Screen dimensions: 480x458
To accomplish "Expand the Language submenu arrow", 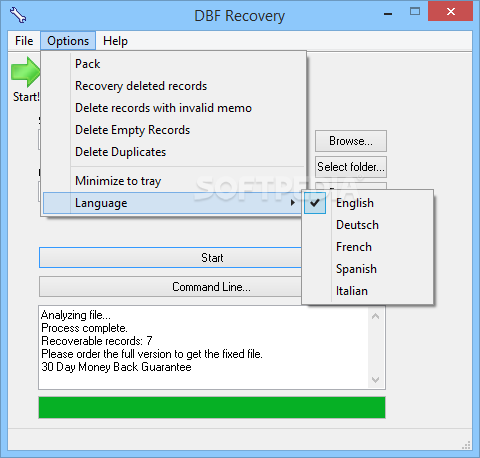I will [x=293, y=203].
